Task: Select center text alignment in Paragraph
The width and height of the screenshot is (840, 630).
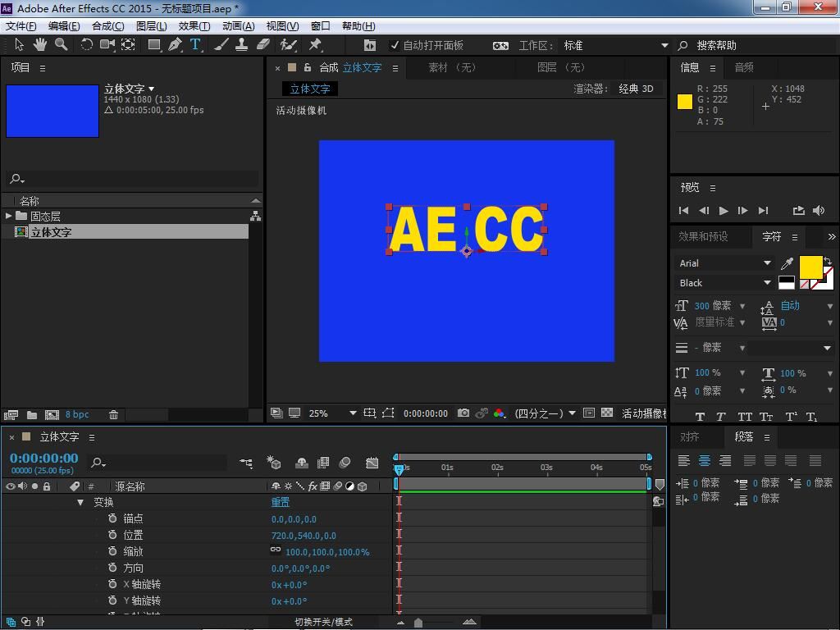Action: (705, 460)
